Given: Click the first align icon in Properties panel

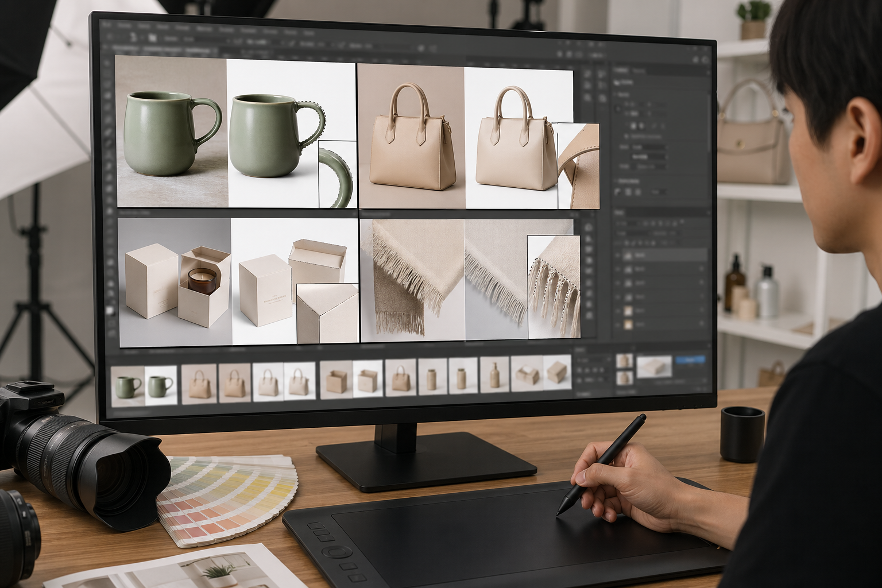Looking at the screenshot, I should point(633,126).
